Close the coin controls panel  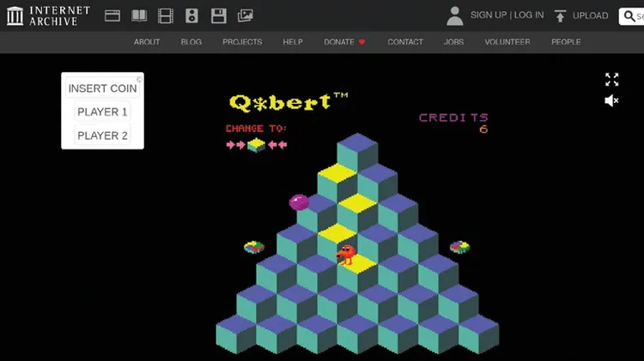(140, 79)
